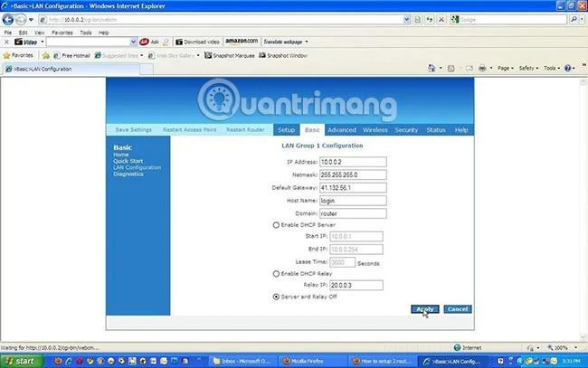Click the Video toolbar logo
This screenshot has width=588, height=368.
click(26, 42)
